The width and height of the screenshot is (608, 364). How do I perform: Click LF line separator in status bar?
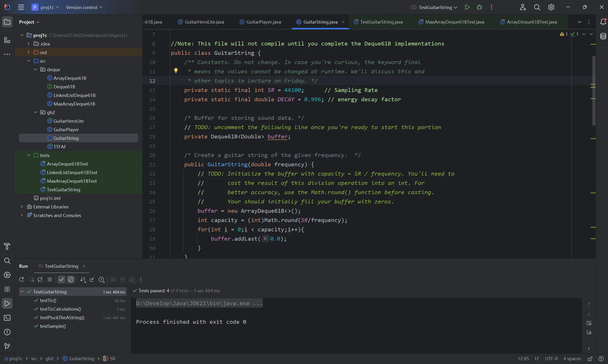point(537,359)
